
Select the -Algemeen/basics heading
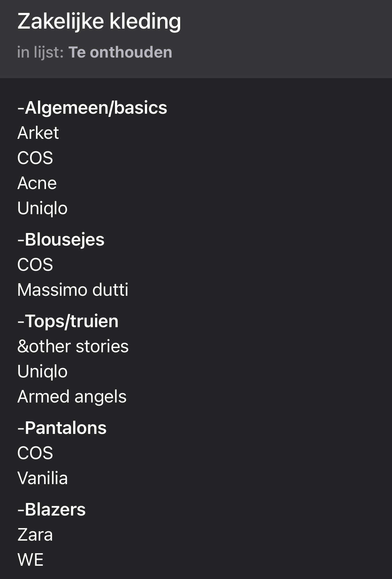point(92,108)
